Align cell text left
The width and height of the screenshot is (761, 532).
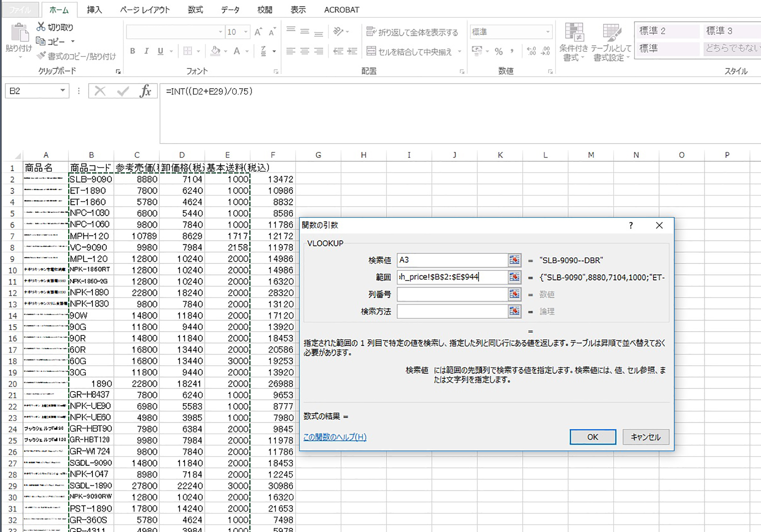click(x=291, y=51)
